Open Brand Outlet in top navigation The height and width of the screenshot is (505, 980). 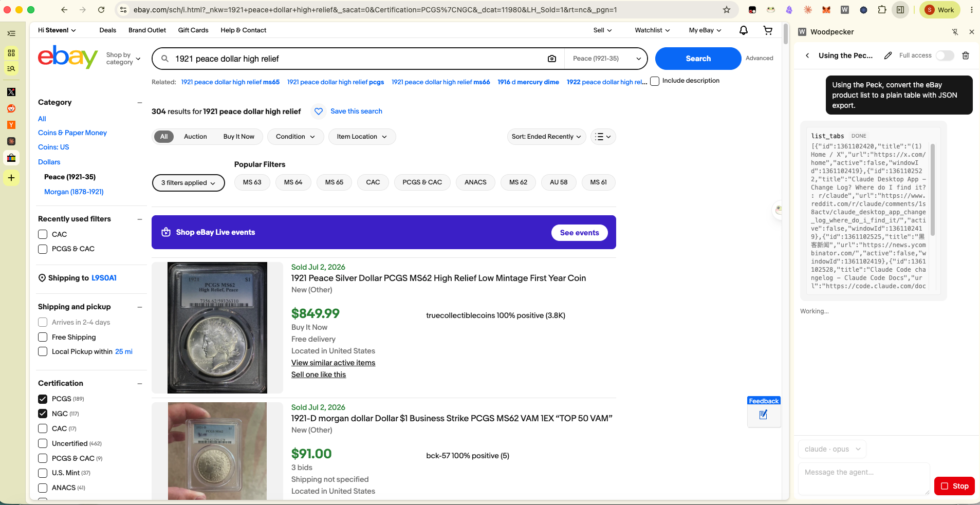[147, 30]
